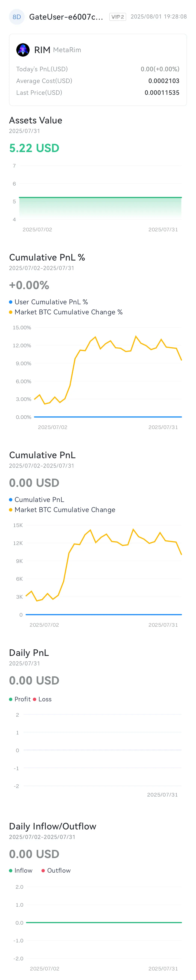Tap the VIP2 badge
Viewport: 196px width, 980px height.
[118, 17]
